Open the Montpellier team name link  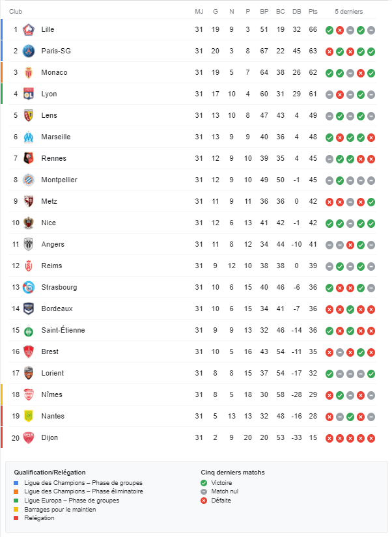click(x=59, y=180)
